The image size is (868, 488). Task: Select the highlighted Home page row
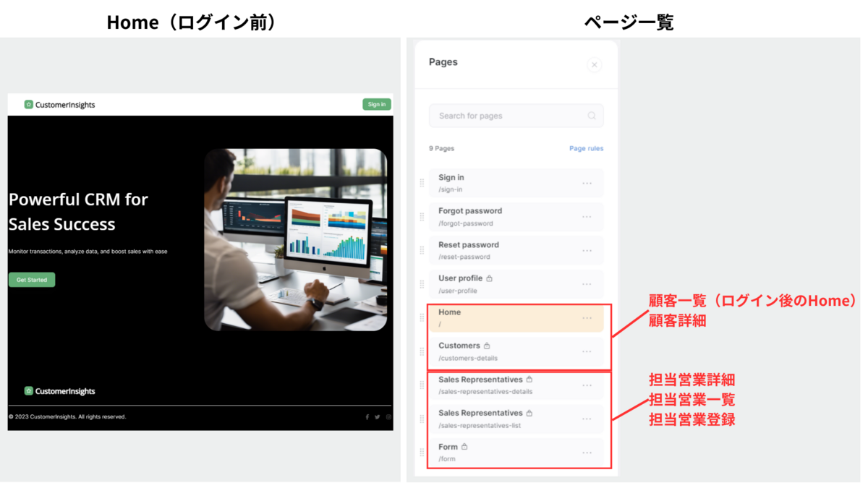click(516, 318)
